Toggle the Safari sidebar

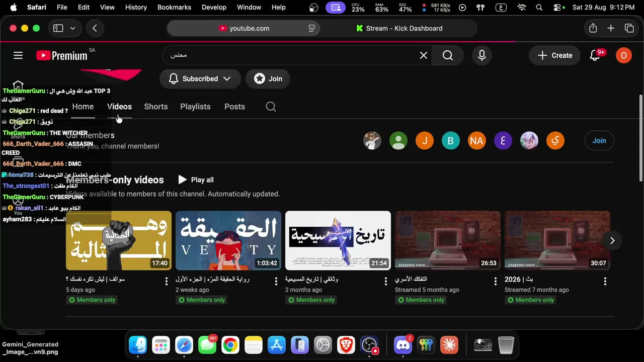58,28
